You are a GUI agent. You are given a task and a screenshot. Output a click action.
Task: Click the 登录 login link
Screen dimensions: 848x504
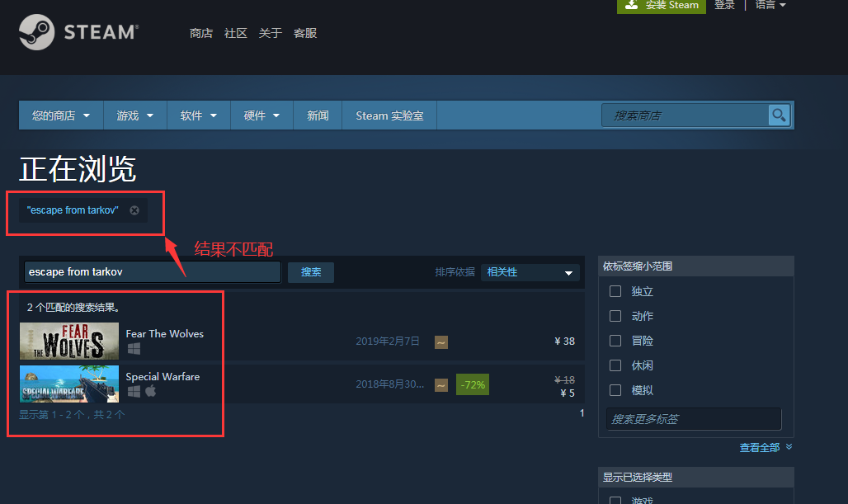[x=725, y=5]
